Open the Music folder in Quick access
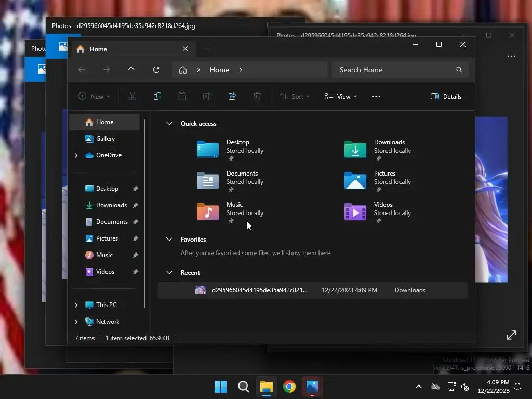Screen dimensions: 532x399 tap(208, 211)
